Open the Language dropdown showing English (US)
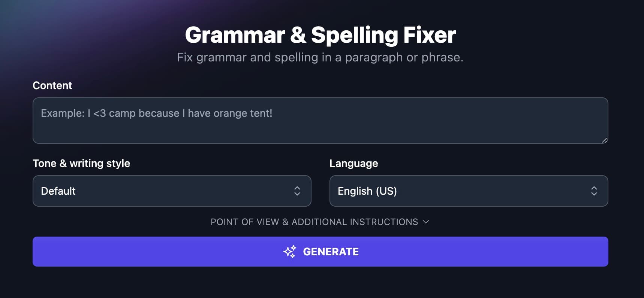Screen dimensions: 644x298 pyautogui.click(x=469, y=191)
